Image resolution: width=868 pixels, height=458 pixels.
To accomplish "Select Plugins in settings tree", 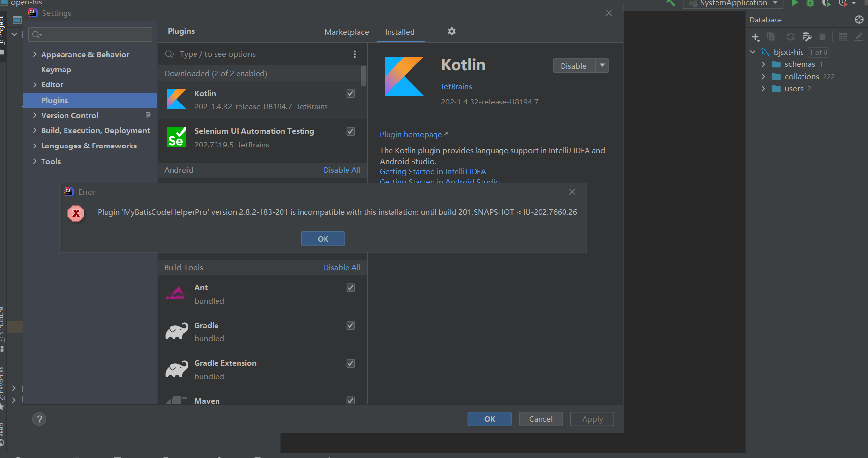I will click(x=90, y=100).
